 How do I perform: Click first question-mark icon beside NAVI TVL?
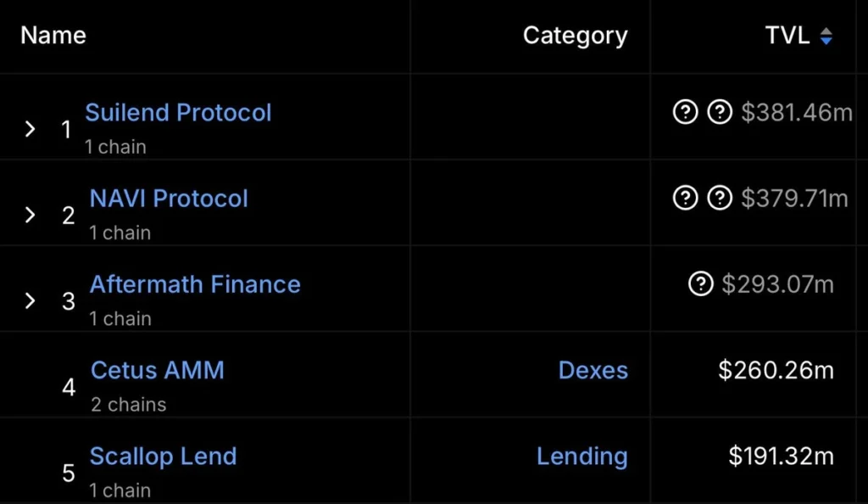685,199
